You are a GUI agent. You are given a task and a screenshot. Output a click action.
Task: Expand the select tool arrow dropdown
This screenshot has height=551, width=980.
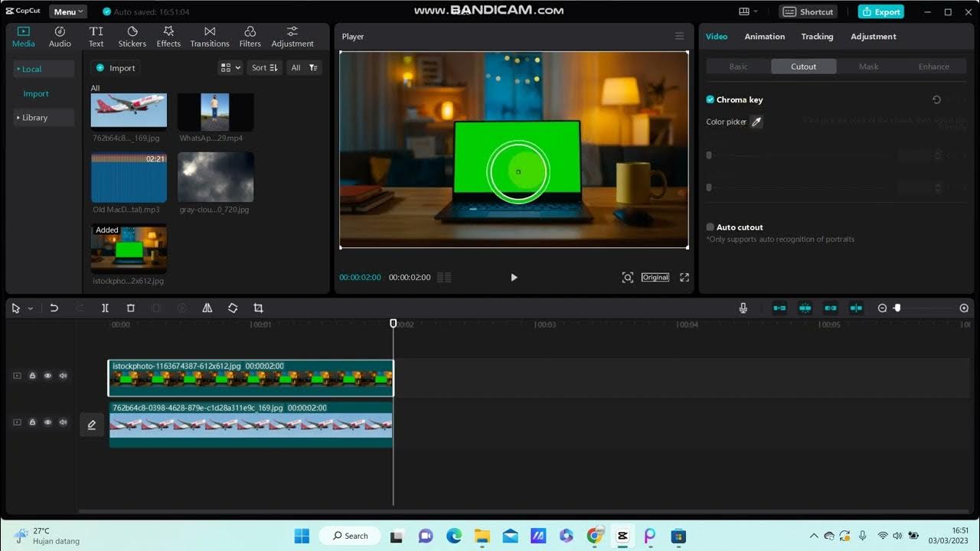pyautogui.click(x=31, y=308)
